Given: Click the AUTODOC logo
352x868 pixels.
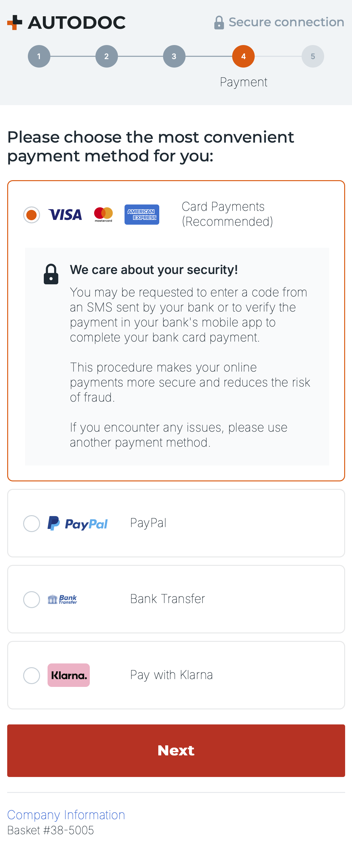Looking at the screenshot, I should coord(66,23).
